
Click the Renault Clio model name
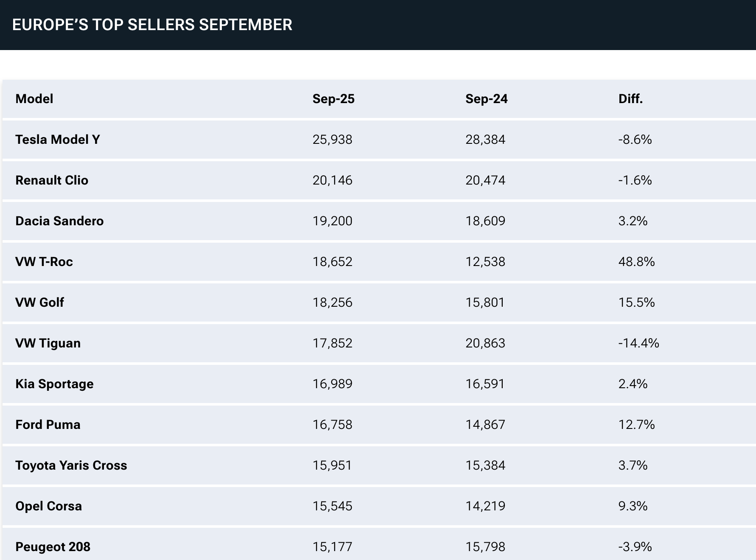(52, 180)
